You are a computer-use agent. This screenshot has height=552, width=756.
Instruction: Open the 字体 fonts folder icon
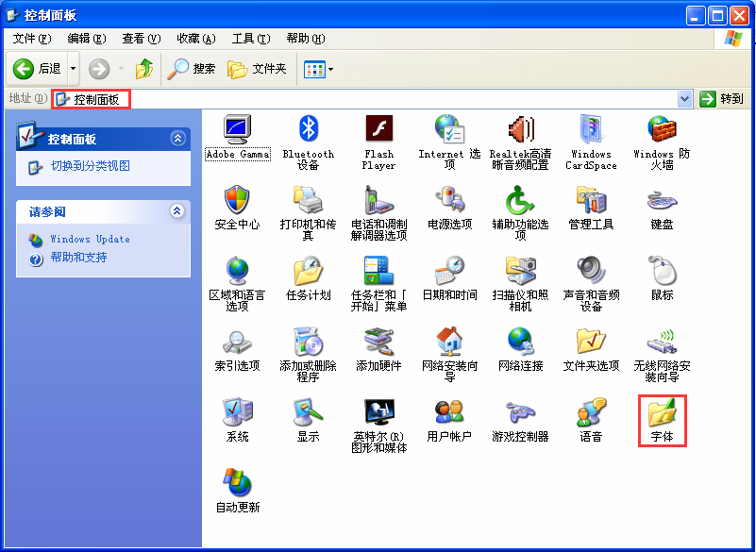pos(662,412)
